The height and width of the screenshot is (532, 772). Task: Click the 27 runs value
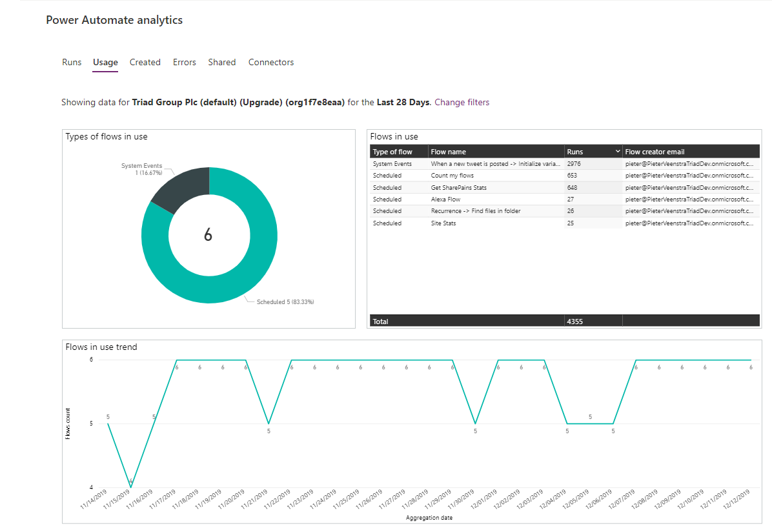coord(570,200)
